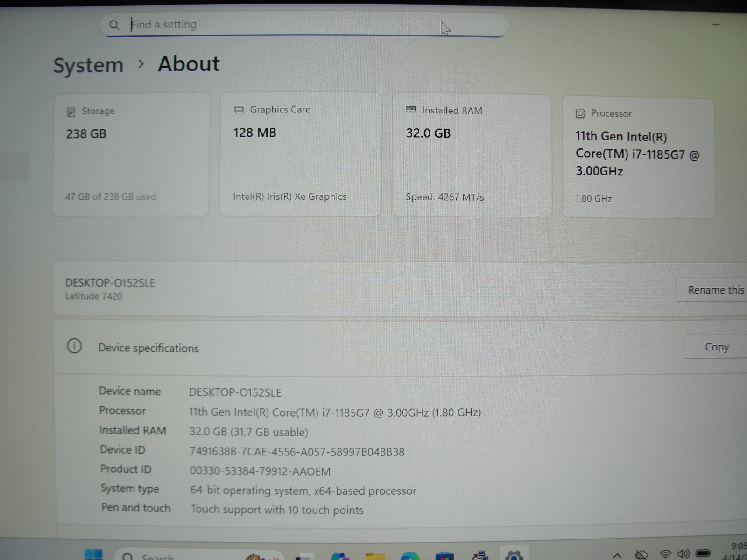Select the Product ID label
Image resolution: width=747 pixels, height=560 pixels.
pos(126,469)
